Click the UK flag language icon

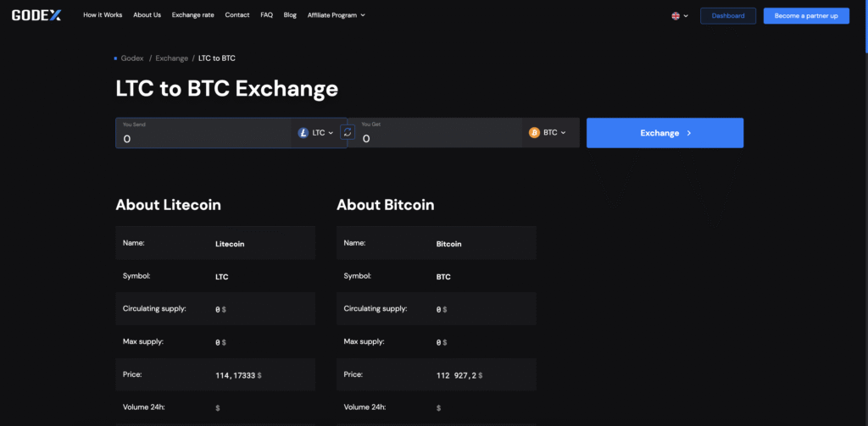[x=676, y=16]
